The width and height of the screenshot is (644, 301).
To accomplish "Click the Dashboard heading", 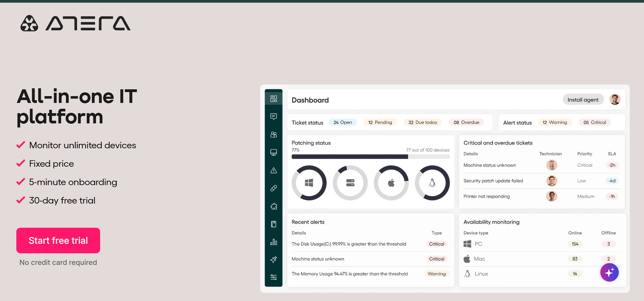I will pos(310,100).
